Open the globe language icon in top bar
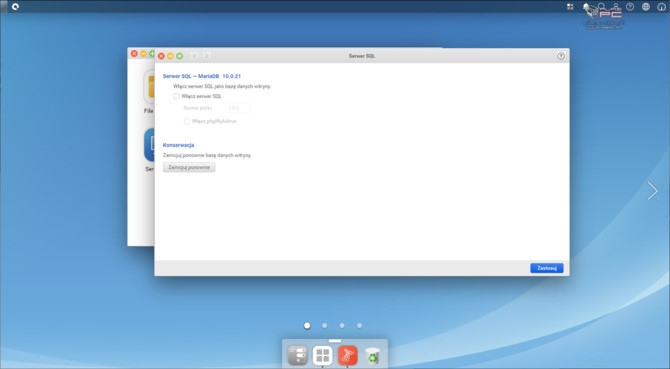The width and height of the screenshot is (670, 369). [x=646, y=6]
